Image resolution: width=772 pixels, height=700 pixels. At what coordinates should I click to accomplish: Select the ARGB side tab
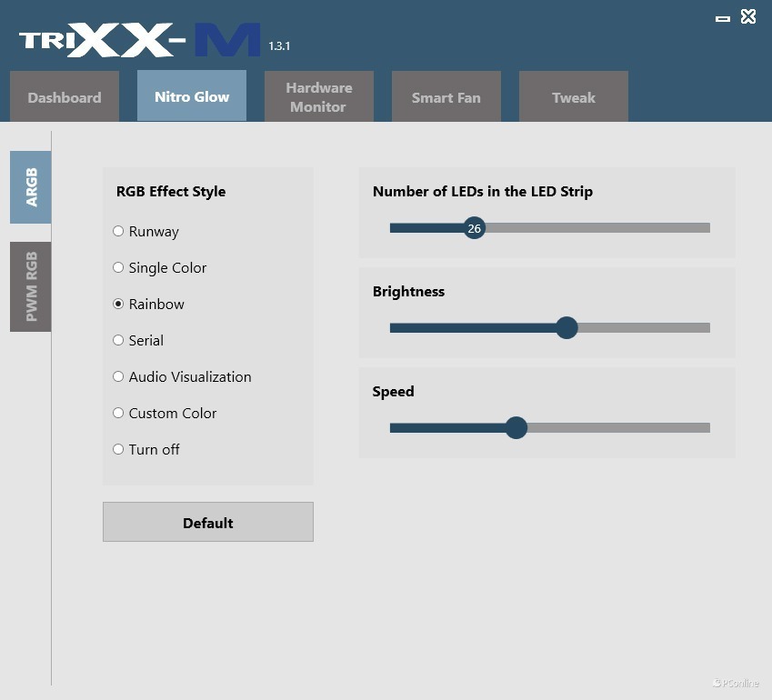pyautogui.click(x=31, y=187)
